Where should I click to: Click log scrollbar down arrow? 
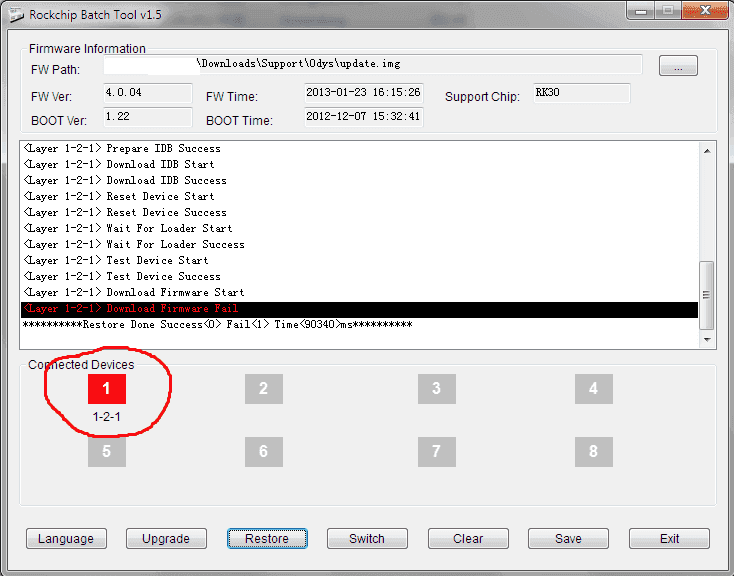(707, 340)
